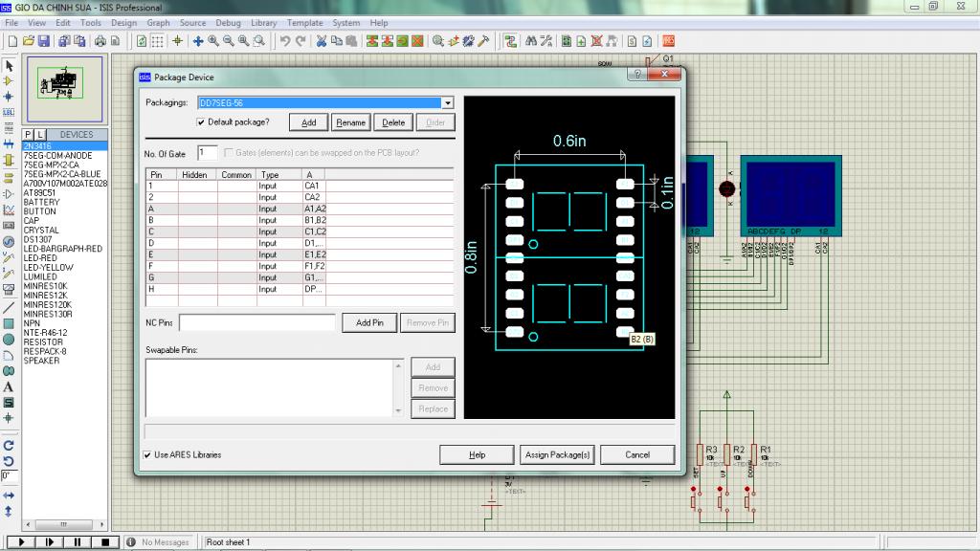Select AT89C51 in the devices list

[x=40, y=192]
